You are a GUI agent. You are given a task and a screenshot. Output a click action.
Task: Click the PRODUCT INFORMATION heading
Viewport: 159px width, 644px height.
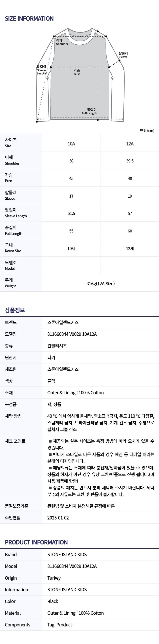(36, 542)
